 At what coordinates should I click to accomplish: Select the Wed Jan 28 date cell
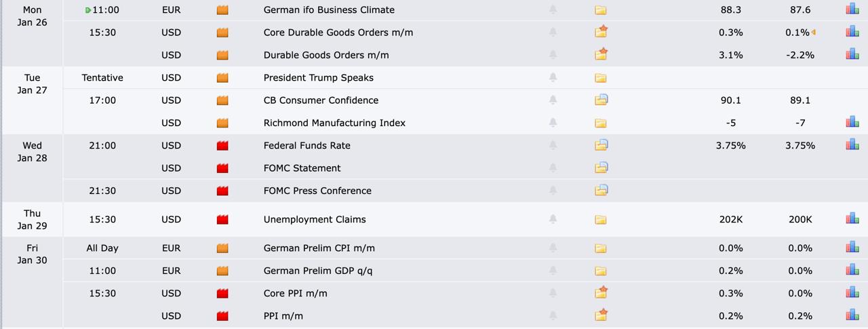(32, 151)
